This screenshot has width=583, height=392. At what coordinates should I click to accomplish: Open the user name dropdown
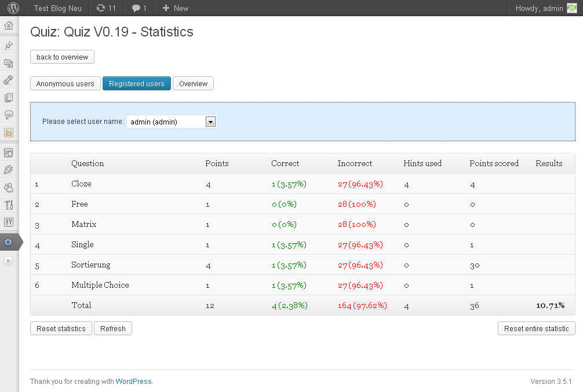coord(171,122)
